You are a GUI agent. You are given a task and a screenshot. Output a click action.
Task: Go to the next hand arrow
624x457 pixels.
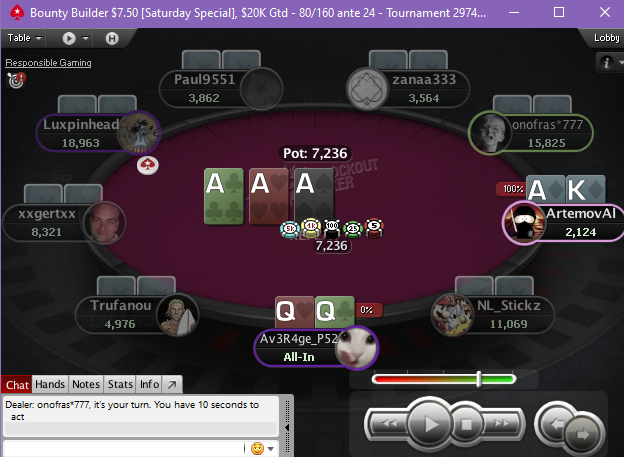point(582,434)
